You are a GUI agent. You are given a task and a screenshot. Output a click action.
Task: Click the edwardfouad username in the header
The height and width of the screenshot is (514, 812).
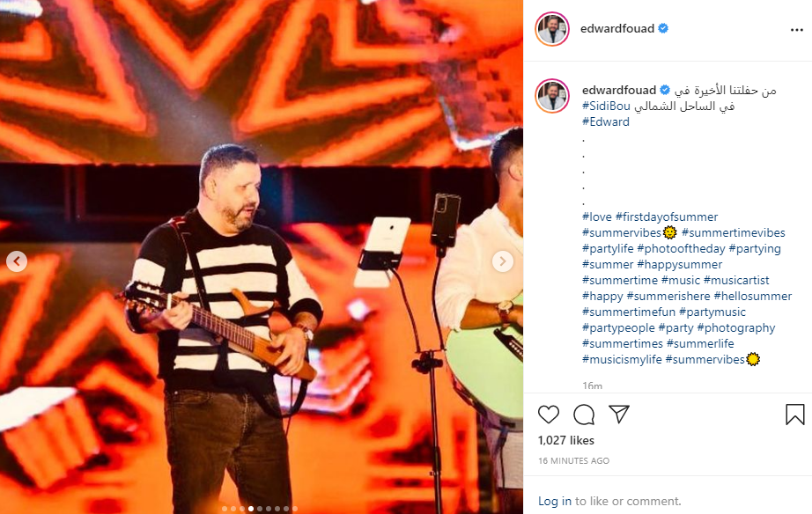pyautogui.click(x=617, y=28)
